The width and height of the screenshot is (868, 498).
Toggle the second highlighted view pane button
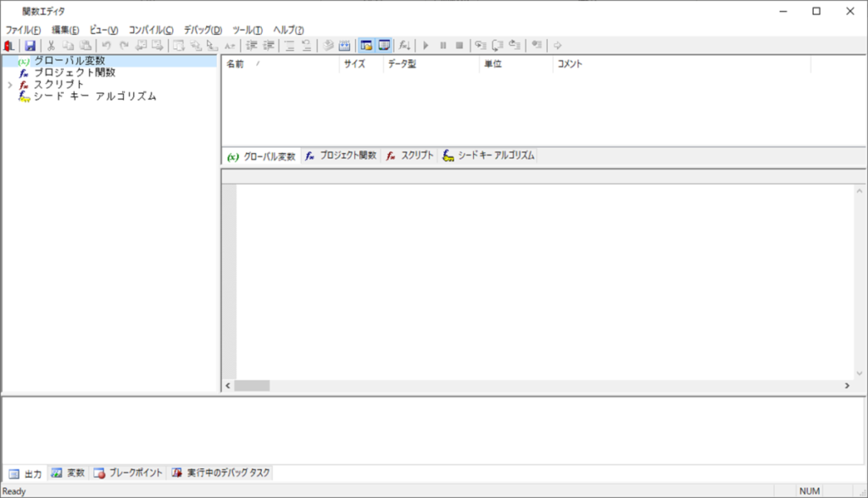[x=384, y=45]
